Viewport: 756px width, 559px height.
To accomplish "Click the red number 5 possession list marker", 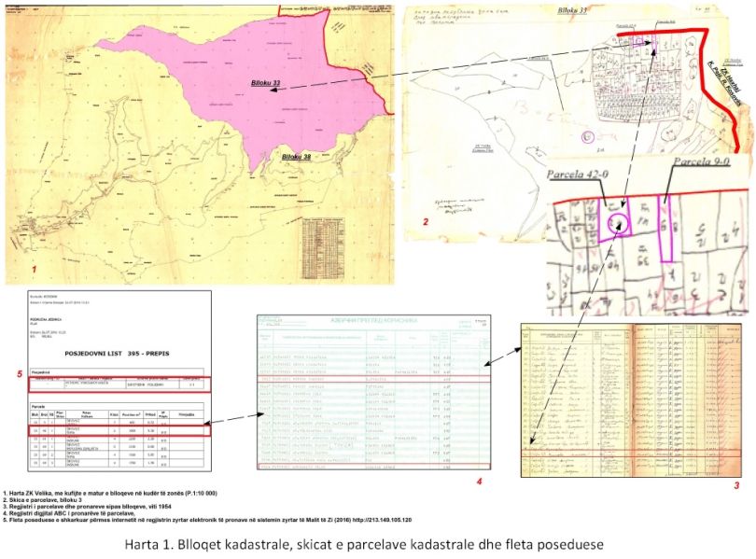I will point(19,373).
